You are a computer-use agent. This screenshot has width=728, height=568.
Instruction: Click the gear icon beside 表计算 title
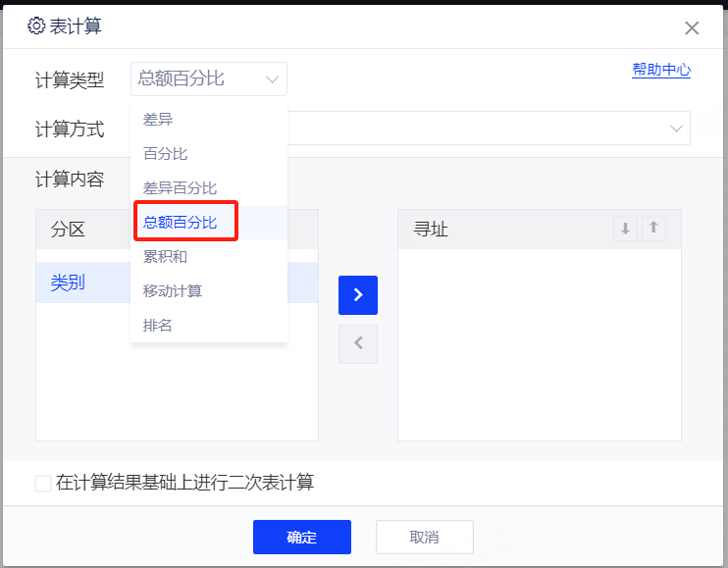coord(36,26)
